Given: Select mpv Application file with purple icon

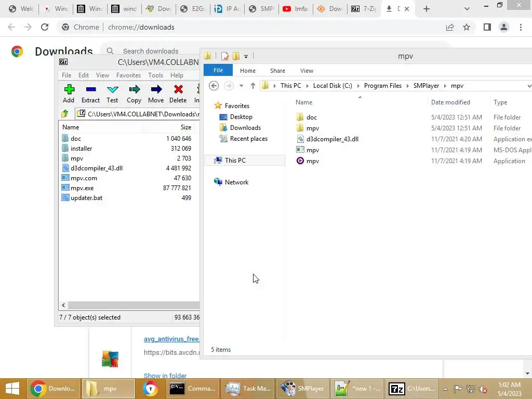Looking at the screenshot, I should point(312,161).
